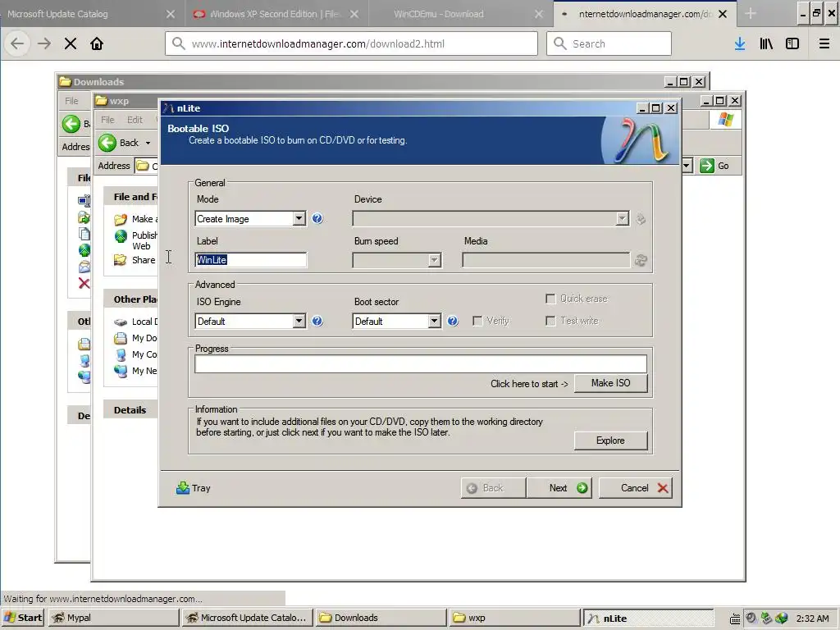Click browser back arrow
The height and width of the screenshot is (630, 840).
click(x=18, y=43)
